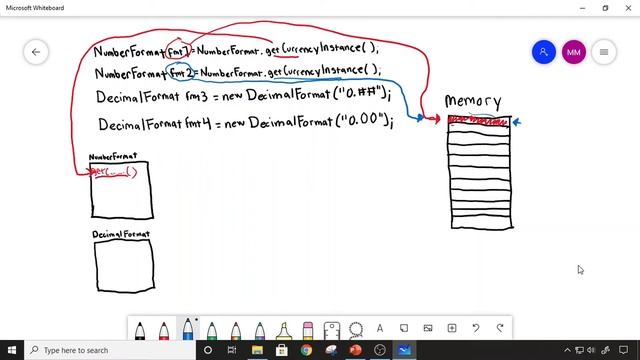The height and width of the screenshot is (360, 640).
Task: Open Google Chrome from the taskbar
Action: 307,350
